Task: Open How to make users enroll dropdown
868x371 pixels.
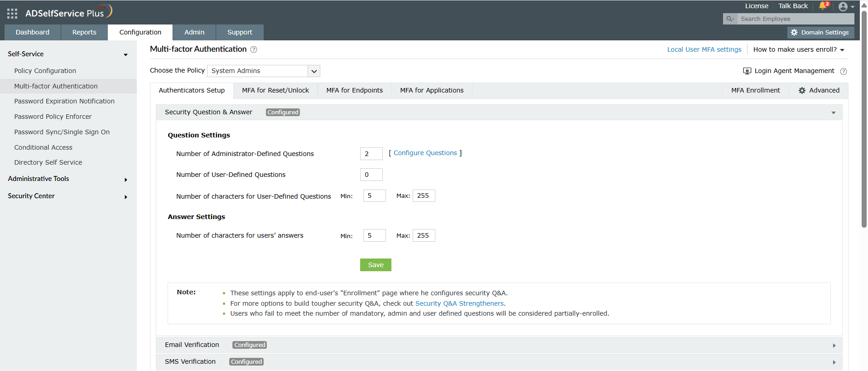Action: [799, 49]
